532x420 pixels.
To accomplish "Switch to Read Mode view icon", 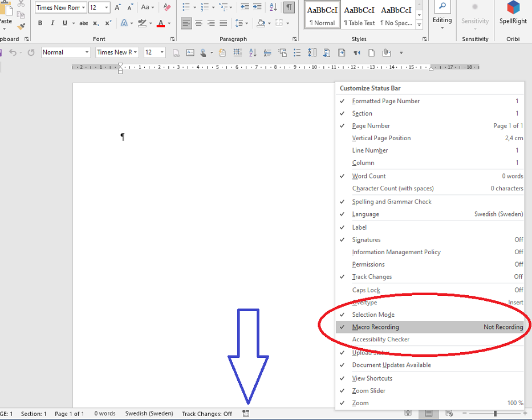I will (x=408, y=413).
